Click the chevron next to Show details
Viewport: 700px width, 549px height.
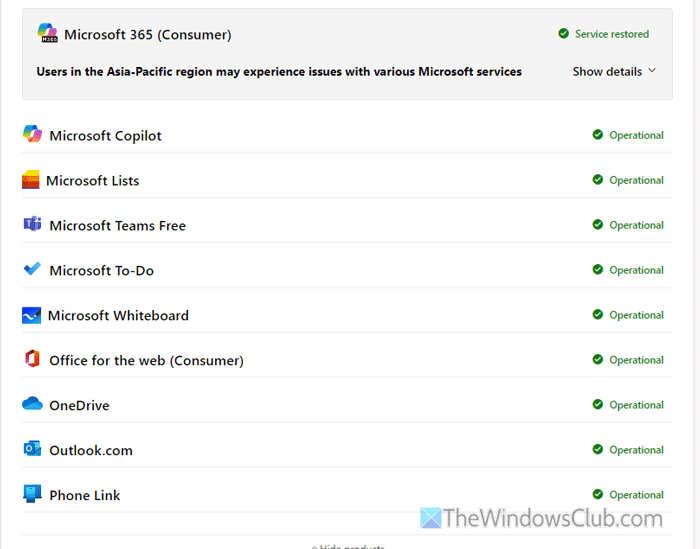(652, 71)
